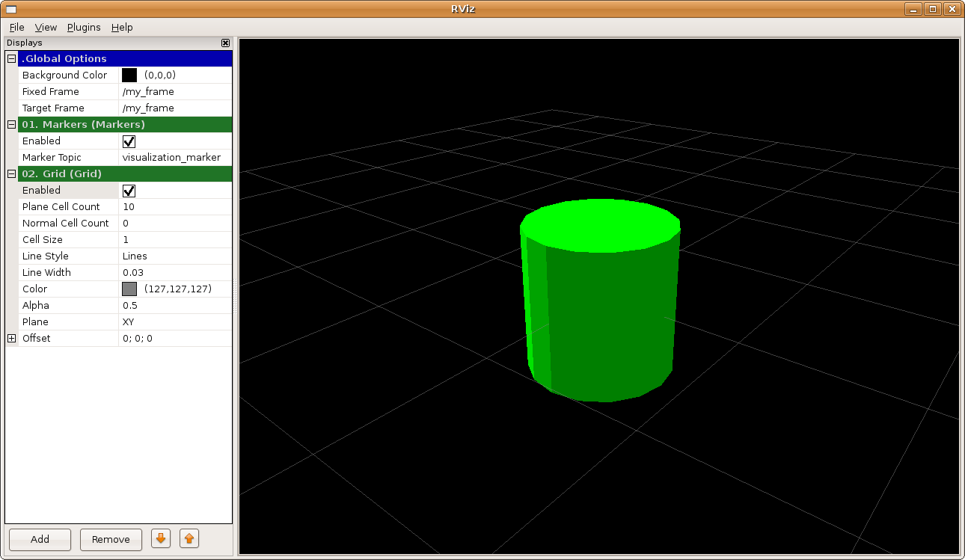
Task: Click the orange move-up arrow button
Action: (x=189, y=538)
